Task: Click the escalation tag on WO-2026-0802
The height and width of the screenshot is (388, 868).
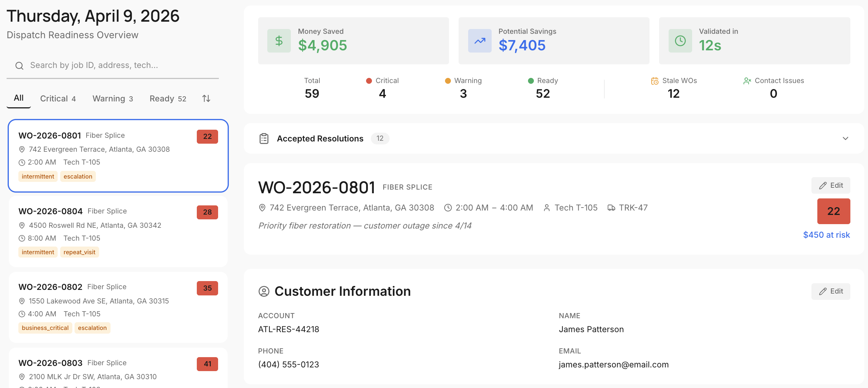Action: [92, 328]
